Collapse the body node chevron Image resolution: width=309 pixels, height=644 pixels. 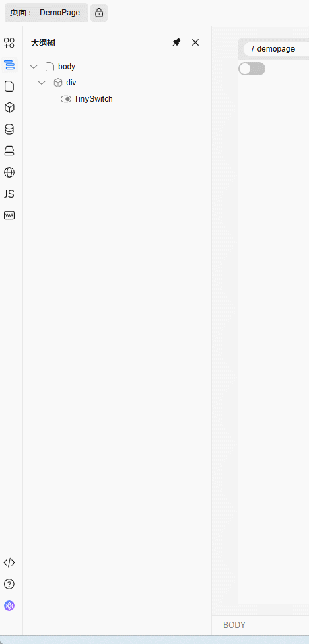(34, 67)
